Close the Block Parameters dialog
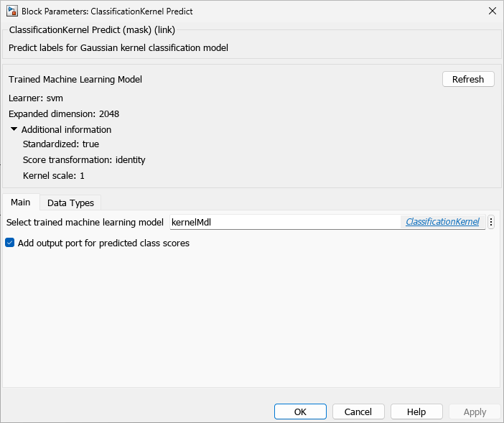 point(492,11)
